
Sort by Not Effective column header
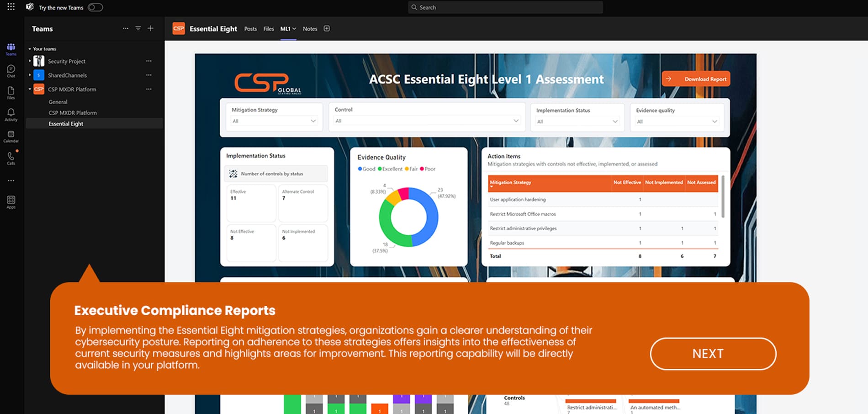pyautogui.click(x=627, y=182)
